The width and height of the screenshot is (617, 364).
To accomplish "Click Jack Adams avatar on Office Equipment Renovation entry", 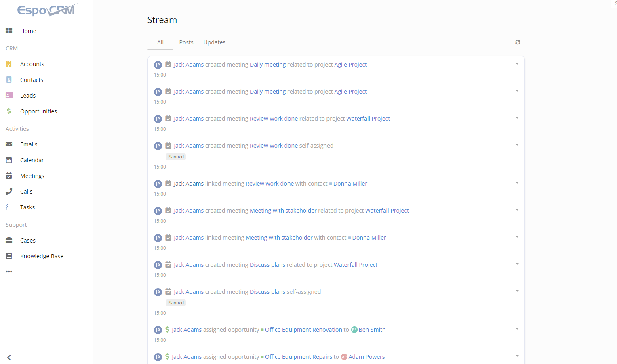I will tap(158, 330).
